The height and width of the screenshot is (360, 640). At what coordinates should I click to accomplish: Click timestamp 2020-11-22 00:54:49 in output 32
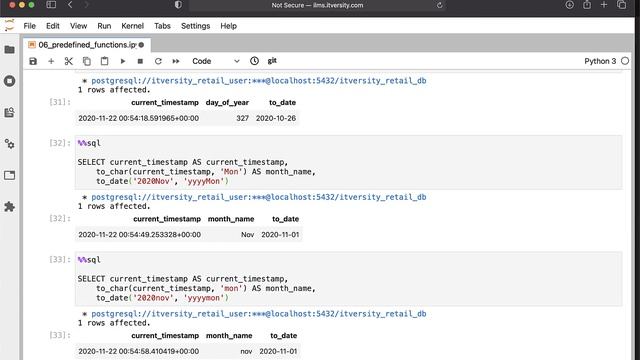coord(140,235)
